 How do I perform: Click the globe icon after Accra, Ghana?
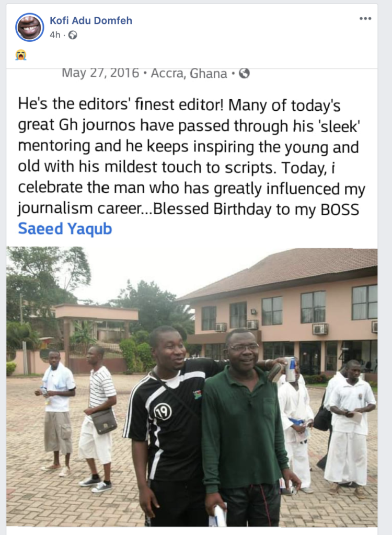click(244, 73)
